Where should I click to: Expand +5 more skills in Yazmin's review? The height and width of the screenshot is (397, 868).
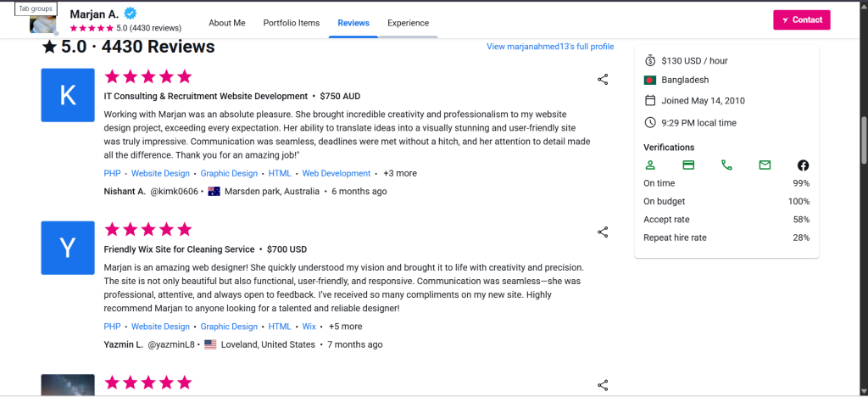(x=346, y=326)
